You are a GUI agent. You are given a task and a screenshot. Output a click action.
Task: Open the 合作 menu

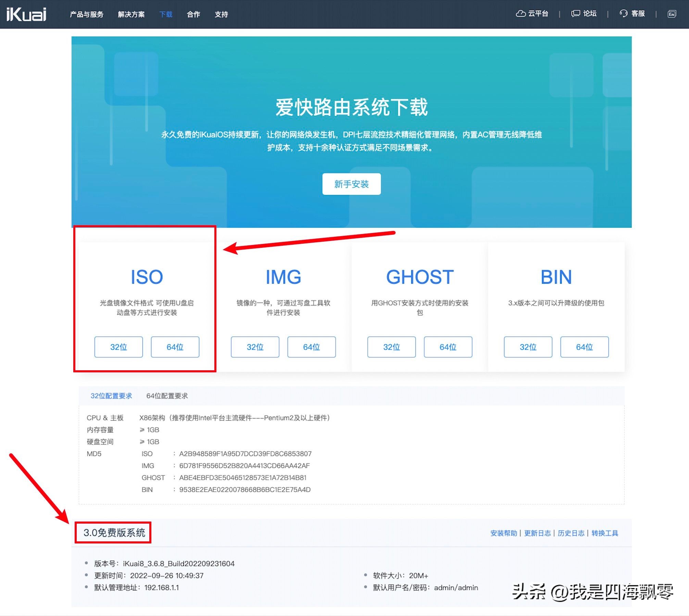point(193,14)
